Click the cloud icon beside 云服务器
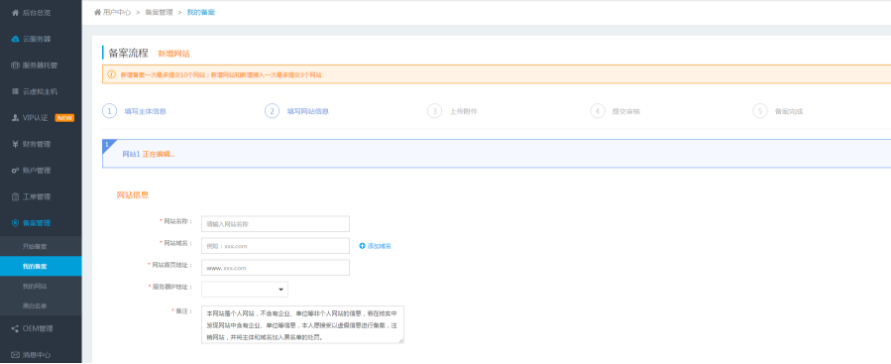The image size is (891, 364). [x=15, y=39]
